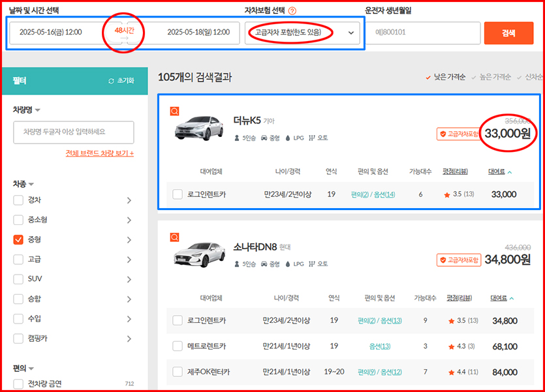Click the 차량명 search input field

tap(73, 132)
